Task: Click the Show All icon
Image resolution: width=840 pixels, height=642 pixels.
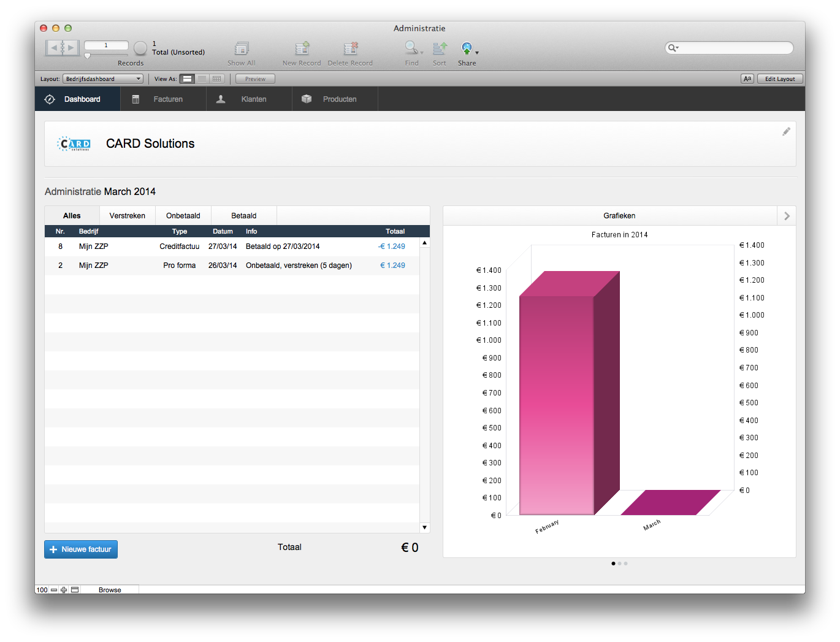Action: (x=242, y=48)
